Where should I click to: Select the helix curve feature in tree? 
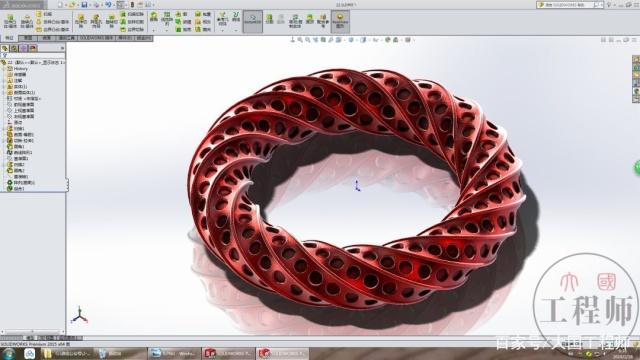pyautogui.click(x=20, y=152)
